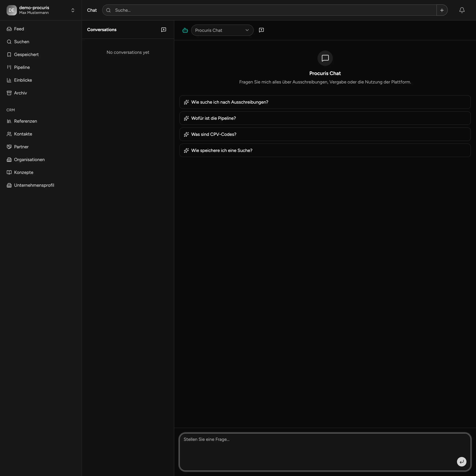Click the 'Procuris Chat' welcome heading
This screenshot has width=476, height=476.
coord(325,73)
